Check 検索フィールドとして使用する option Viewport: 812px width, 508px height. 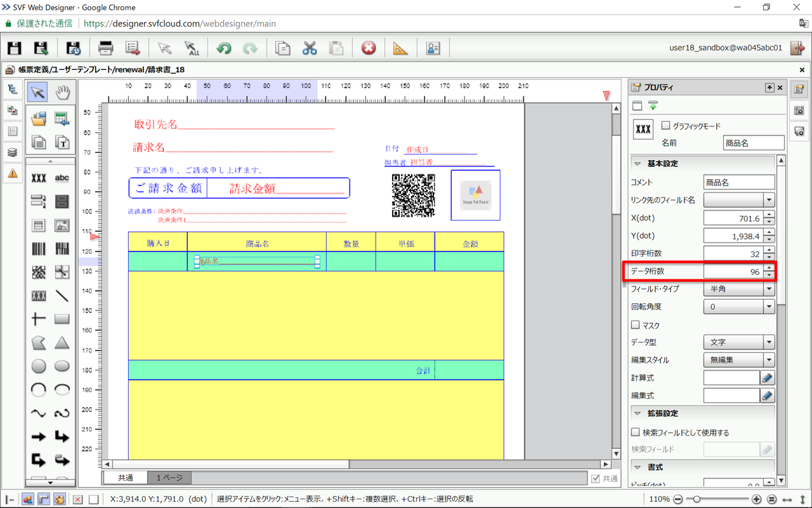tap(636, 432)
